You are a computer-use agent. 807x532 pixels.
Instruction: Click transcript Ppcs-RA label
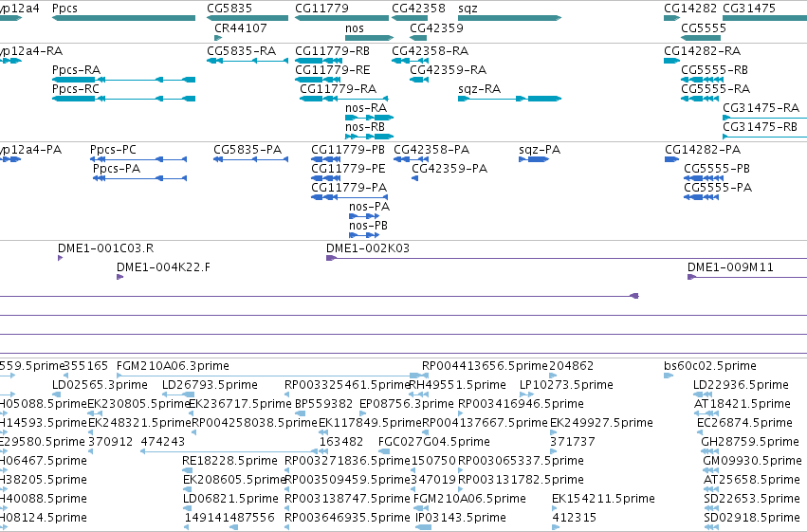point(76,70)
